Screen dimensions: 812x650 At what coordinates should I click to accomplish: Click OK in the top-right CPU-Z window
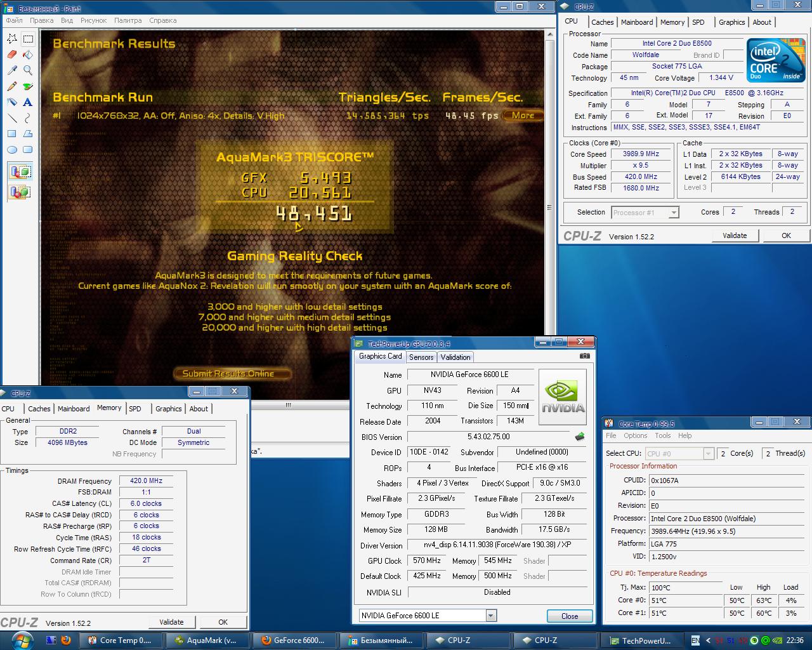point(786,235)
